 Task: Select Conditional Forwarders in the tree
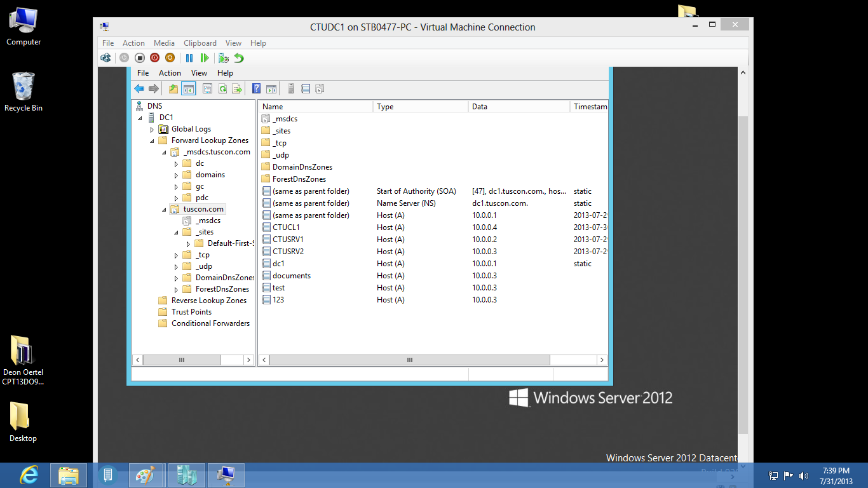click(210, 323)
